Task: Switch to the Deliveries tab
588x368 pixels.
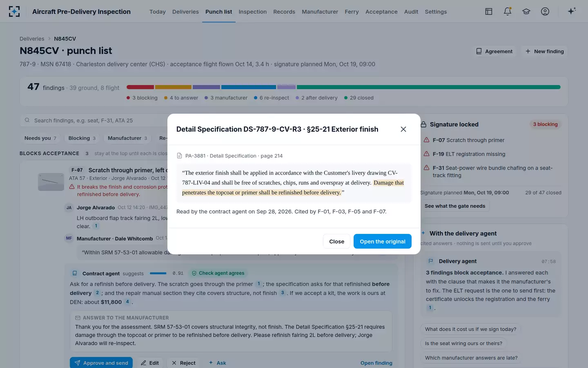Action: 185,11
